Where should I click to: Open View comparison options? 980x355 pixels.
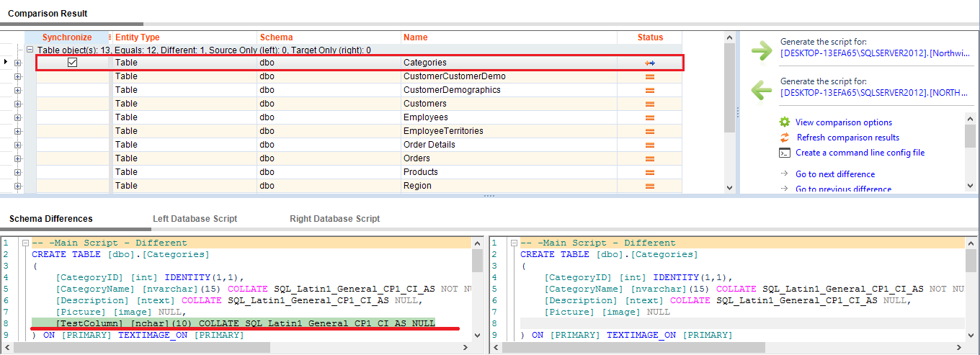[x=844, y=122]
